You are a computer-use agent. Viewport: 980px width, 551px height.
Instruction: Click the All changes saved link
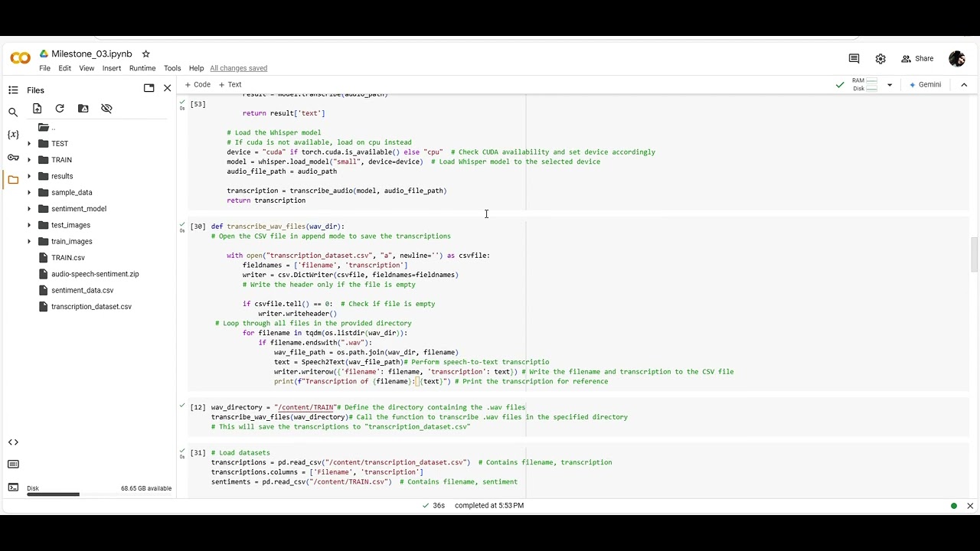pos(239,68)
